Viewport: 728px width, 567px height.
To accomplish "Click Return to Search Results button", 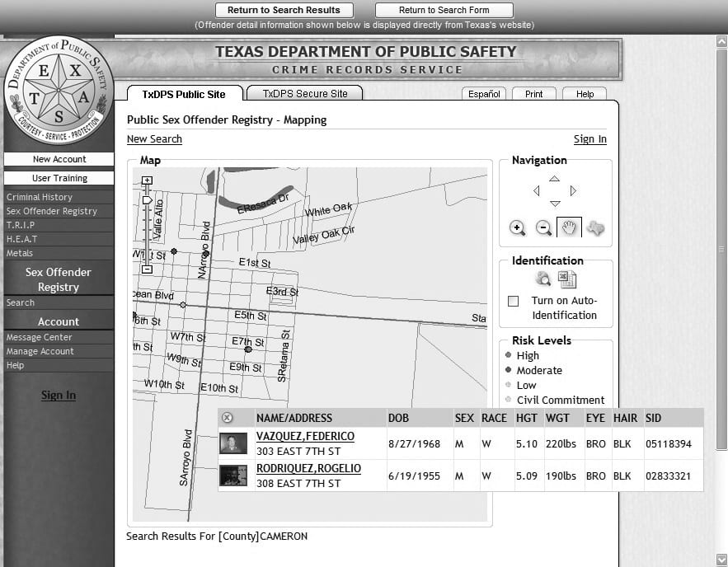I will coord(284,10).
